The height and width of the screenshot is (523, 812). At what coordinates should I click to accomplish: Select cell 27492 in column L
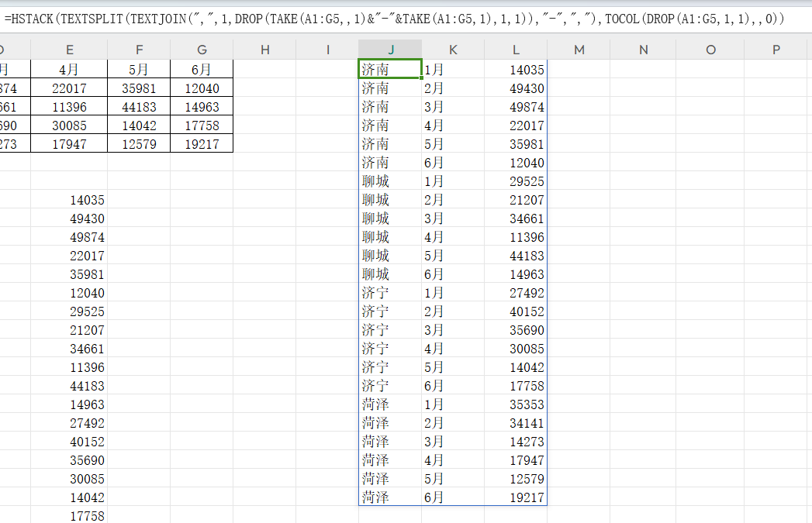click(516, 294)
